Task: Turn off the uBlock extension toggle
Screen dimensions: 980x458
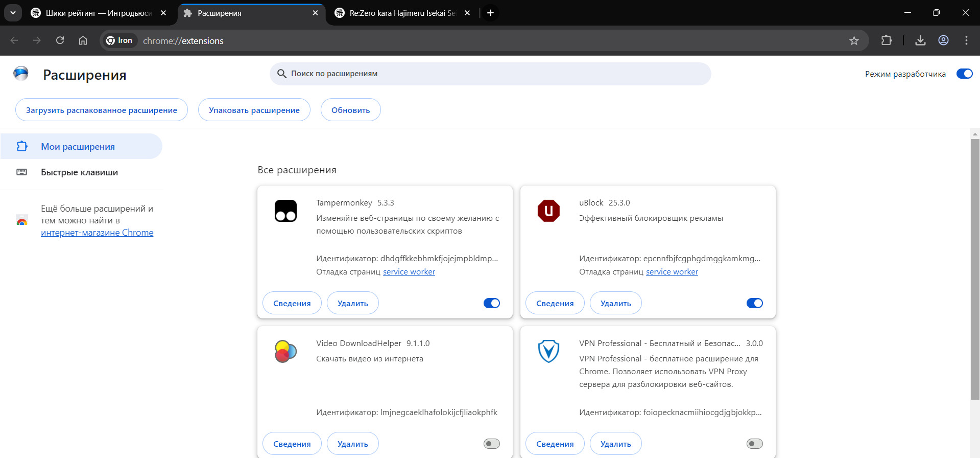Action: 754,303
